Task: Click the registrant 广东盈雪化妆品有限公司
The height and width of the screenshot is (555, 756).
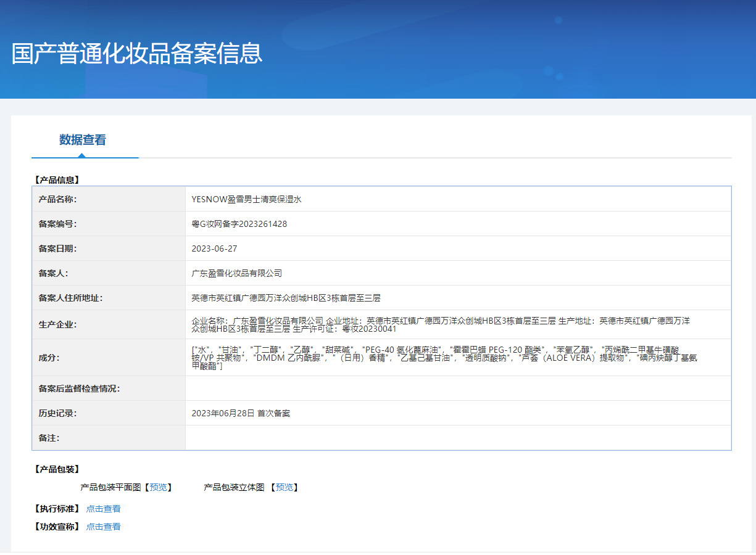Action: click(x=237, y=273)
